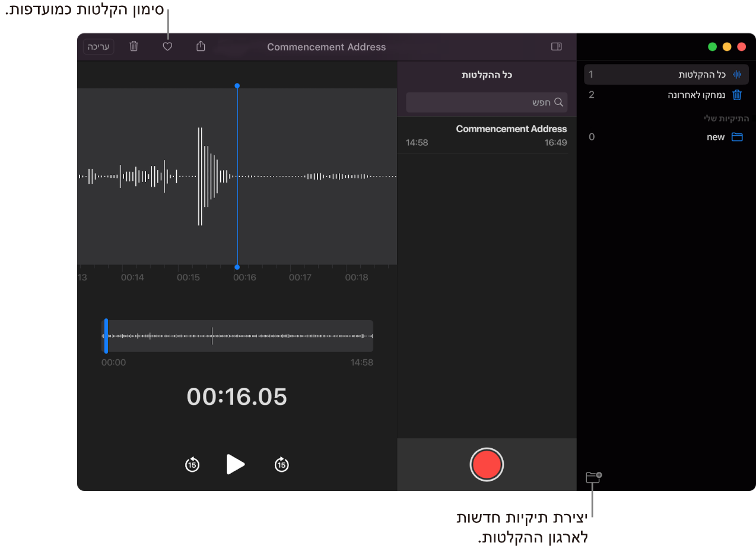Click the עריכה button to edit the recording
This screenshot has height=549, width=756.
point(98,46)
